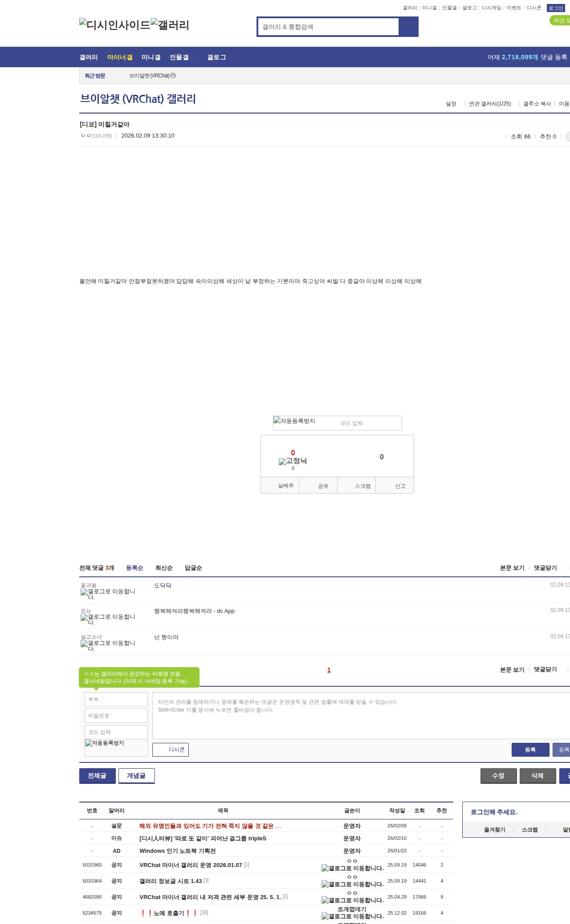Click the 삭제 button

[538, 776]
